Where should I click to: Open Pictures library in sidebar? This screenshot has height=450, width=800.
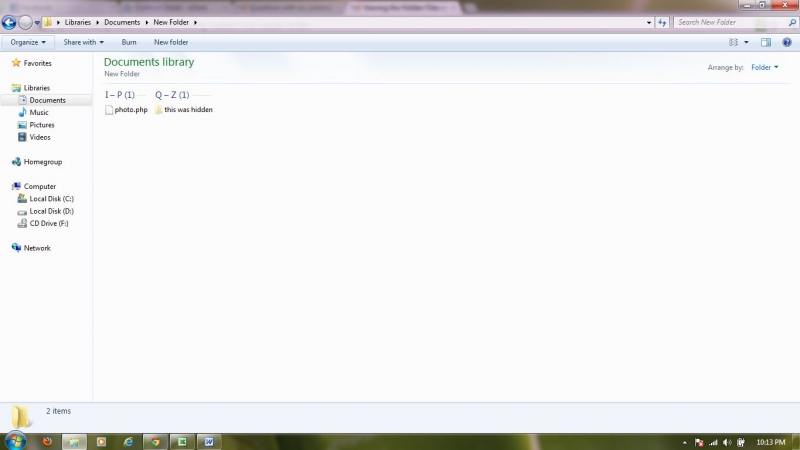click(x=42, y=125)
